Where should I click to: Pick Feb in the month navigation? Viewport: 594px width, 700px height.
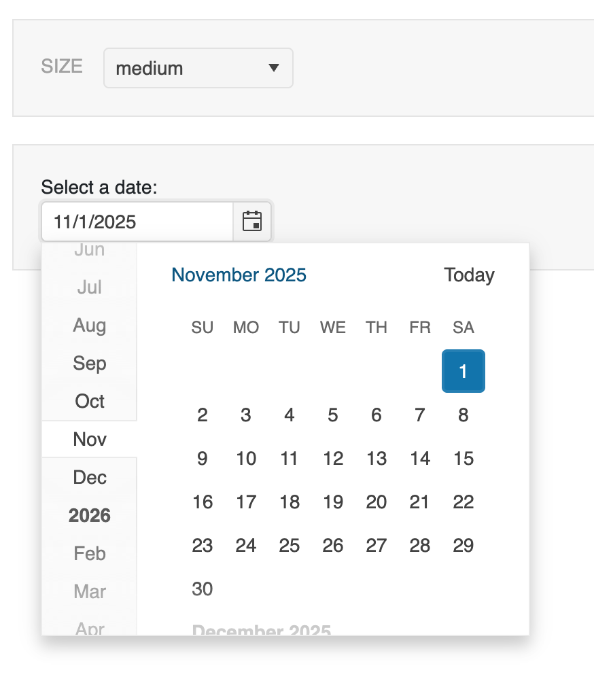click(90, 554)
